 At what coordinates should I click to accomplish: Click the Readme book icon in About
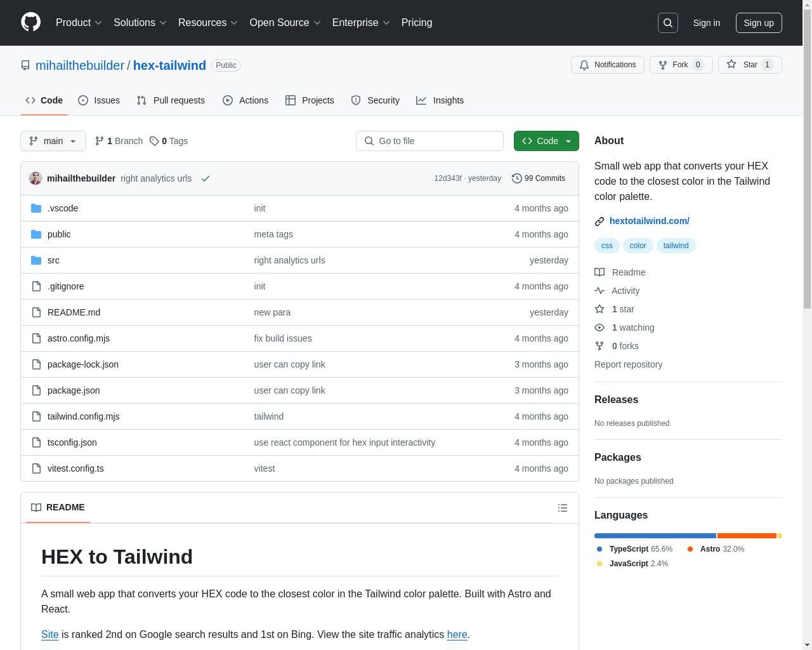click(599, 272)
